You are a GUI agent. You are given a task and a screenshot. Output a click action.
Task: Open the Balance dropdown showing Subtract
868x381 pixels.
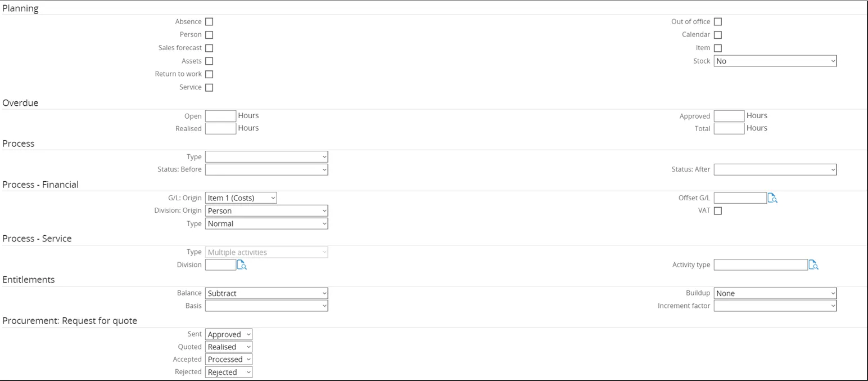(266, 293)
